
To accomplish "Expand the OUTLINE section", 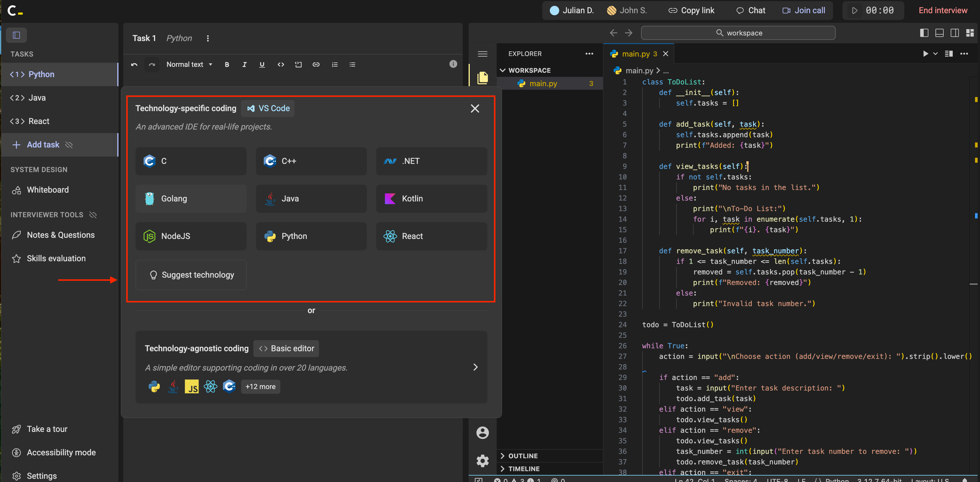I will click(523, 456).
